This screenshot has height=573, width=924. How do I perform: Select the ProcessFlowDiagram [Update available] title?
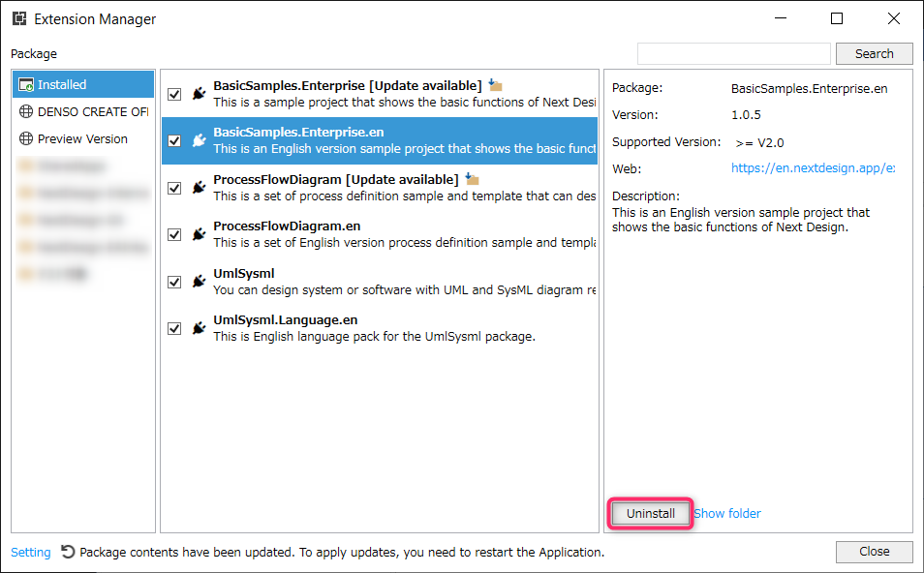(x=336, y=179)
